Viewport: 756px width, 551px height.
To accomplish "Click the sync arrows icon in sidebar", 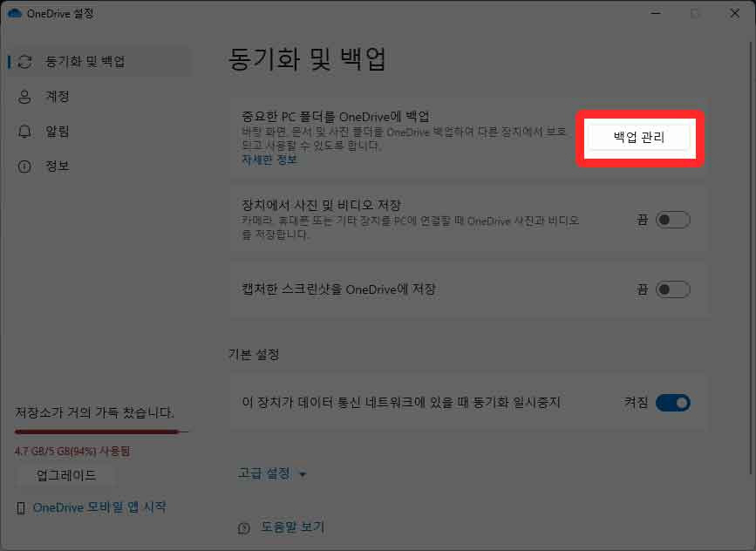I will (24, 61).
